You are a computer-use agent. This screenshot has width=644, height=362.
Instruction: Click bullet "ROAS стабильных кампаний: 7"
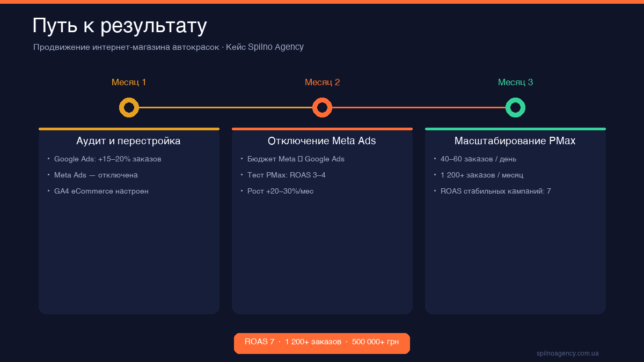coord(495,191)
